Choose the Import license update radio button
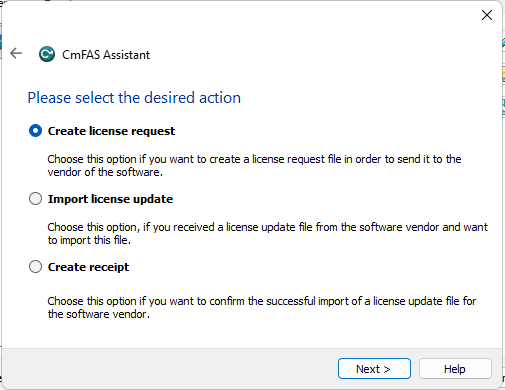The height and width of the screenshot is (390, 505). (x=35, y=199)
